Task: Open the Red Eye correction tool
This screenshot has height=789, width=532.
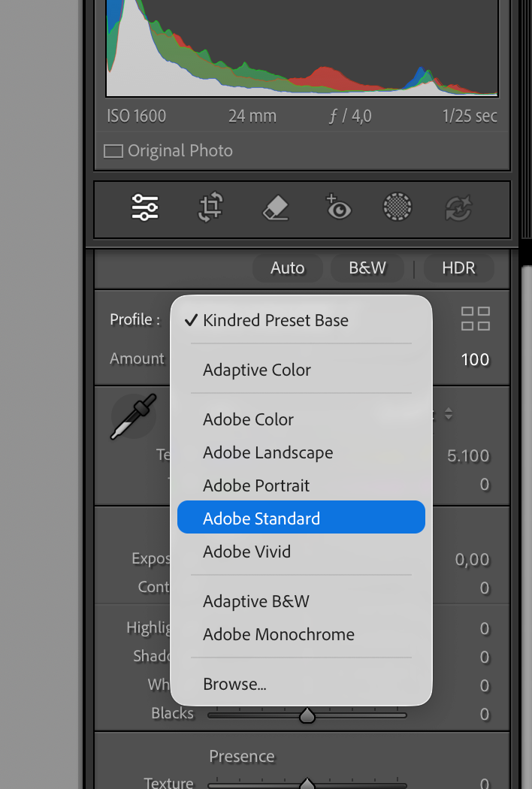Action: 338,207
